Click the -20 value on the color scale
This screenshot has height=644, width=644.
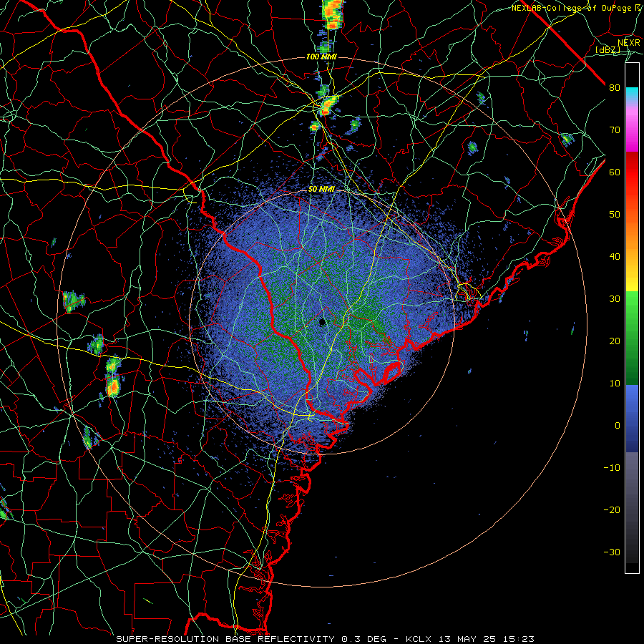pyautogui.click(x=612, y=509)
